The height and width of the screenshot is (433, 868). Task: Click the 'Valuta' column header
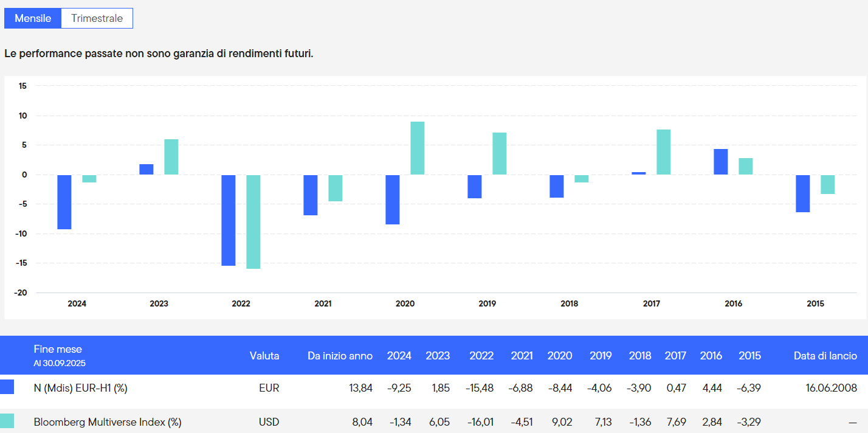click(264, 356)
